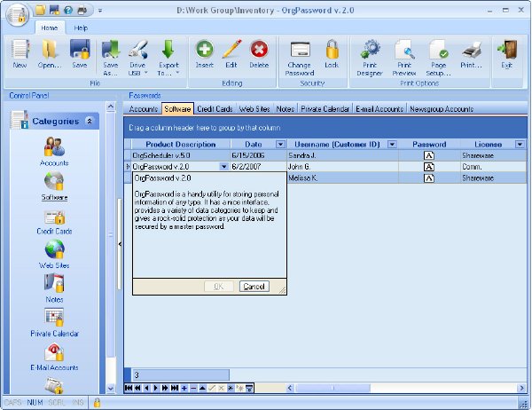Toggle OrgPassword v.2.0 description dropdown arrow
This screenshot has width=532, height=410.
coord(223,167)
